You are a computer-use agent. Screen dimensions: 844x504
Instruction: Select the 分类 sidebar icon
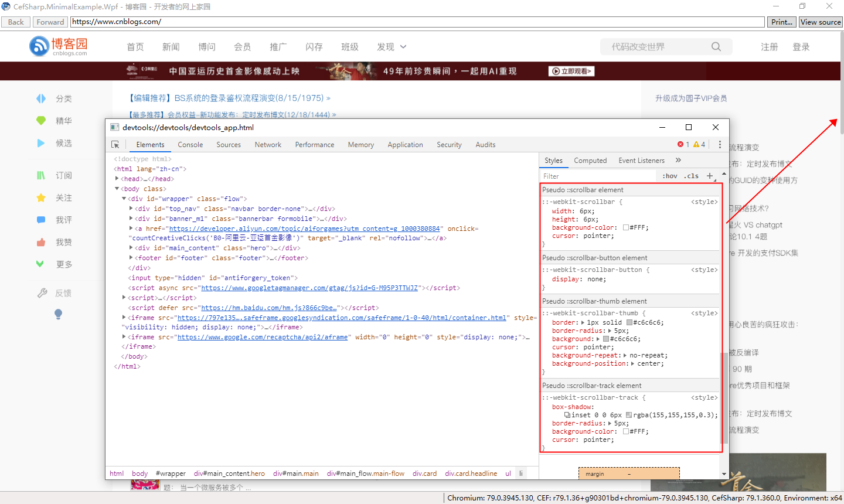click(41, 98)
